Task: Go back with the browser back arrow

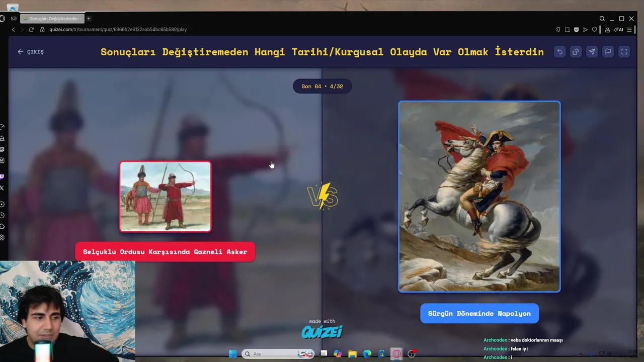Action: pyautogui.click(x=14, y=30)
